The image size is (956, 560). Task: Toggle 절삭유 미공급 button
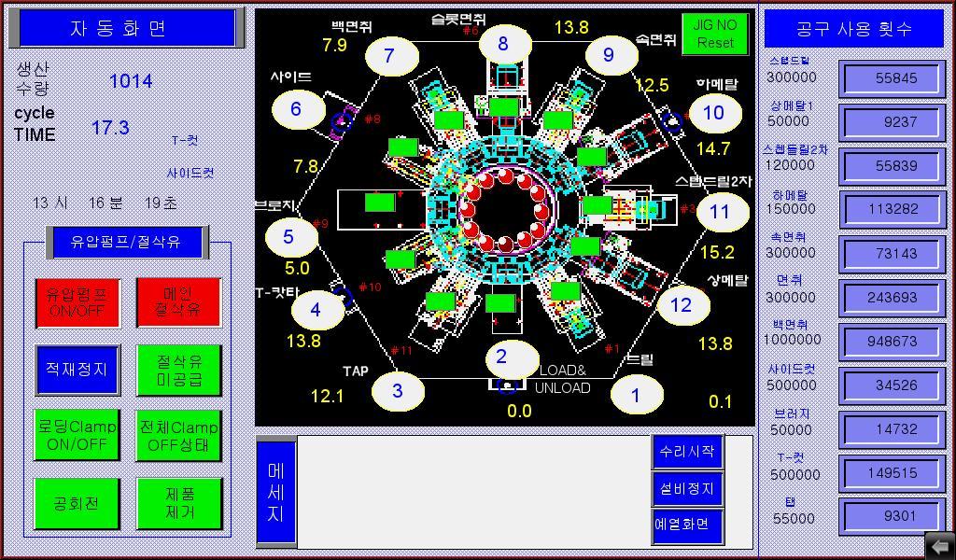pyautogui.click(x=178, y=370)
